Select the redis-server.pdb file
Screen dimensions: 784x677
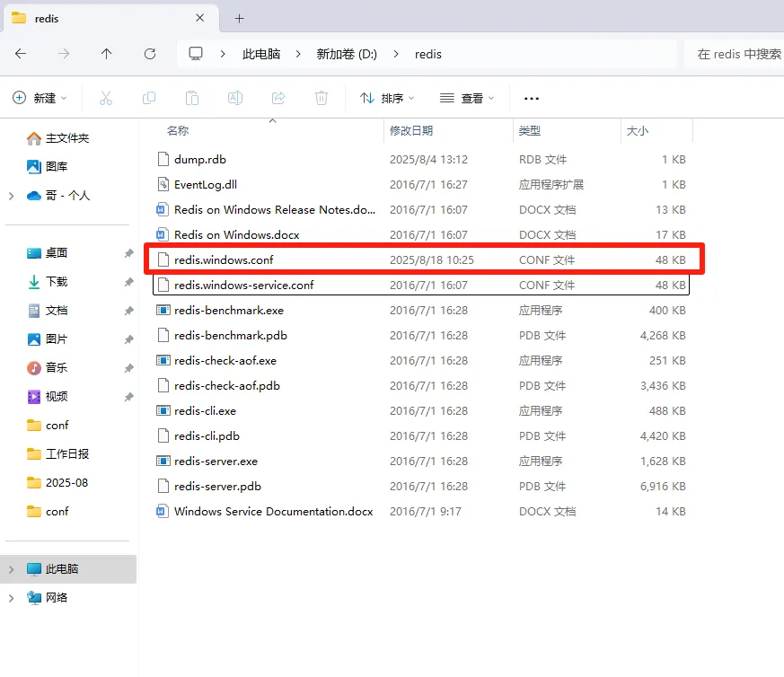pos(421,487)
